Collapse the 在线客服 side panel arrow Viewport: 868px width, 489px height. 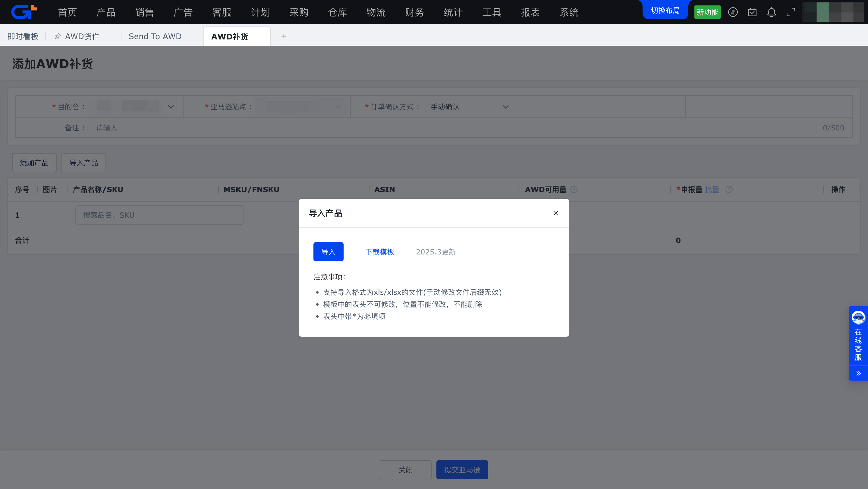coord(858,373)
